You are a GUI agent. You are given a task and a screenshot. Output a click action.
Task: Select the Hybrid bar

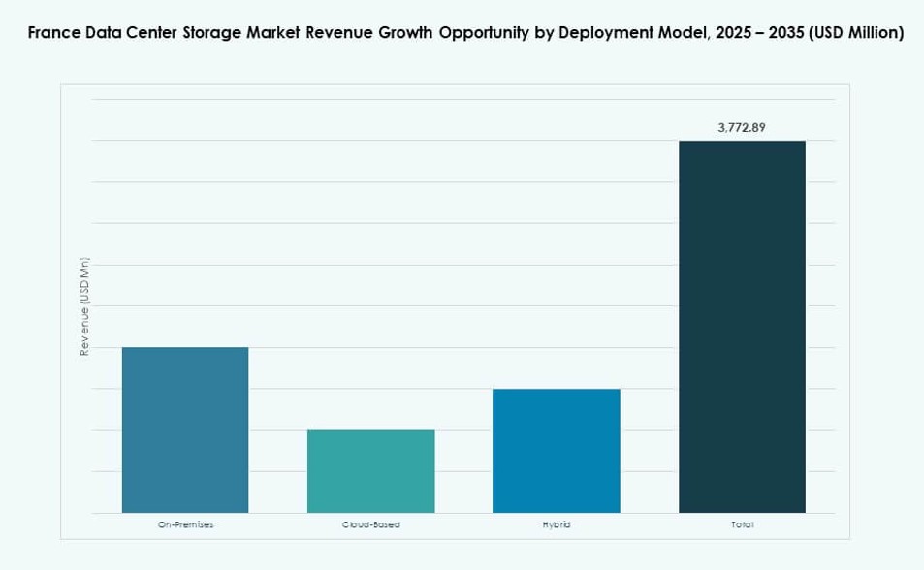point(556,451)
